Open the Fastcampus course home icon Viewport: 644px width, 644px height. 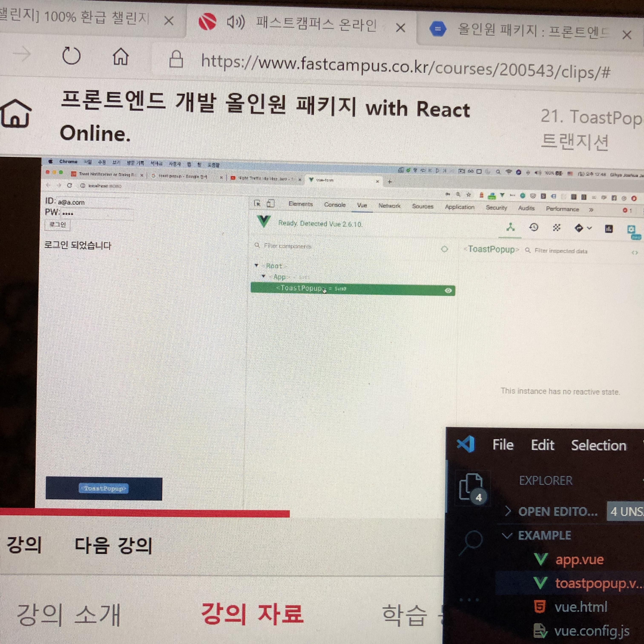click(15, 113)
